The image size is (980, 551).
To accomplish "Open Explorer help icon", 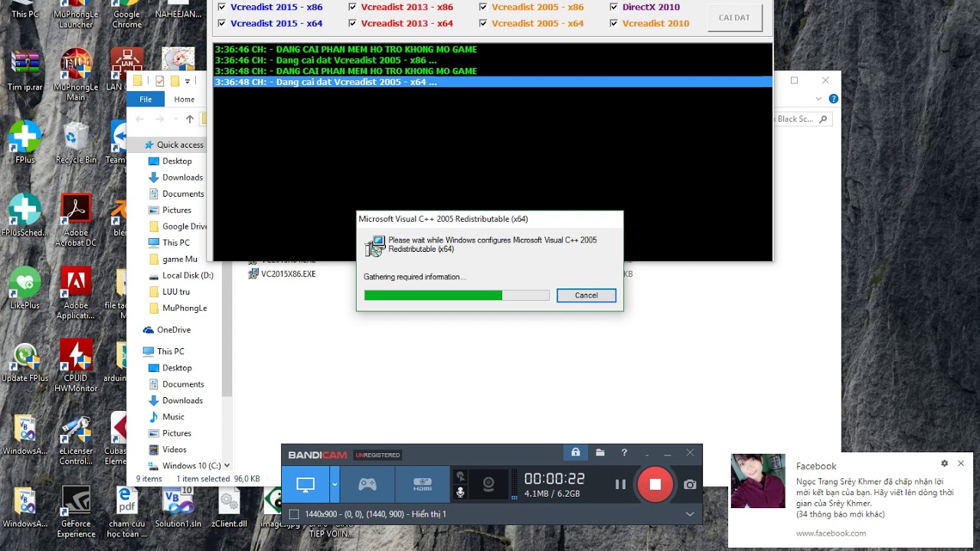I will pyautogui.click(x=833, y=99).
